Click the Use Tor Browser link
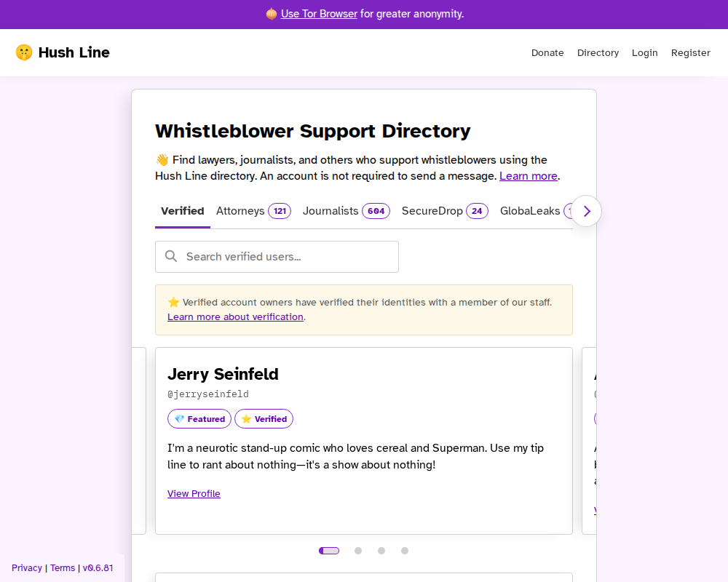This screenshot has width=728, height=582. [x=319, y=14]
